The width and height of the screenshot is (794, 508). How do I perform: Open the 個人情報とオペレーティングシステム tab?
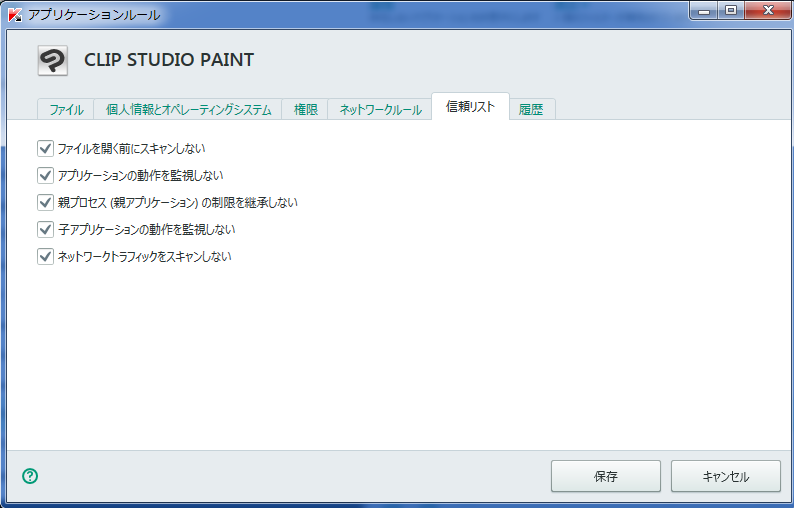pyautogui.click(x=188, y=109)
